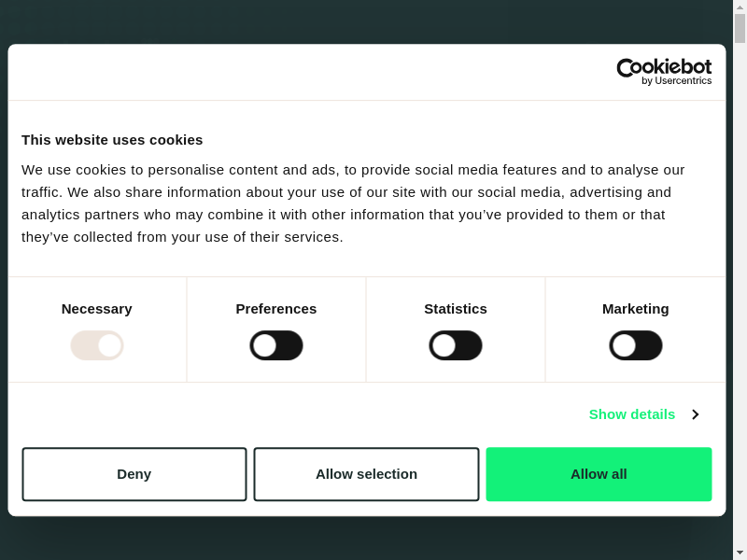
Task: Click the "by Usercentrics" text
Action: point(676,81)
